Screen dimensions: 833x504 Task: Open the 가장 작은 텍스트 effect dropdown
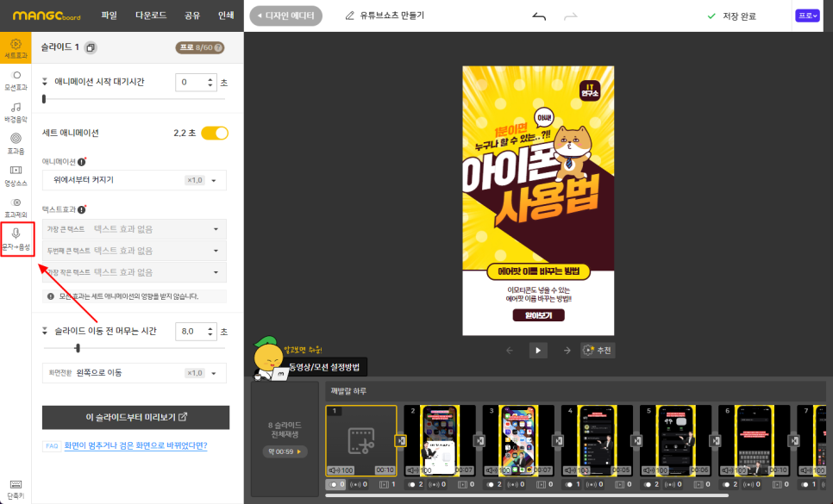tap(135, 273)
